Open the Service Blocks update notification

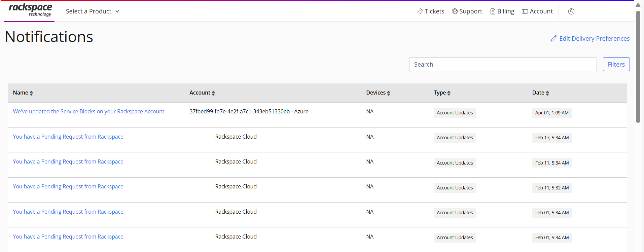coord(88,111)
